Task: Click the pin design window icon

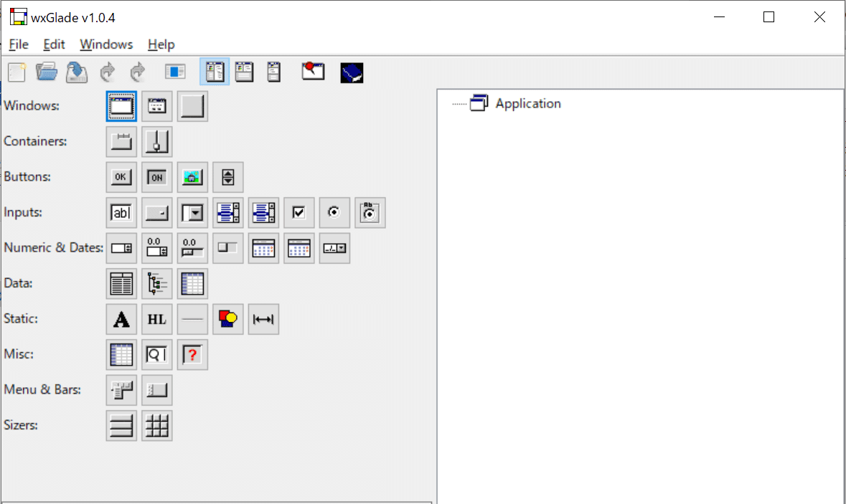Action: pos(313,71)
